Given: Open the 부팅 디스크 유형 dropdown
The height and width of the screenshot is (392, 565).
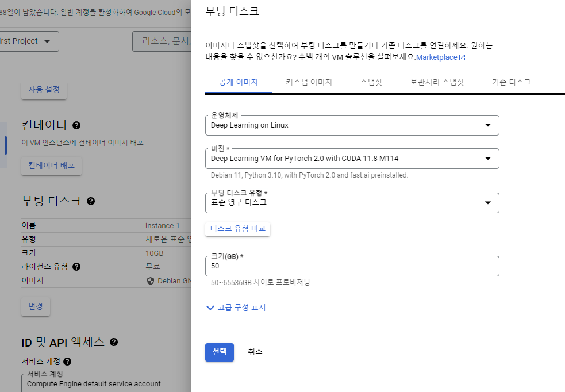Looking at the screenshot, I should (x=352, y=203).
